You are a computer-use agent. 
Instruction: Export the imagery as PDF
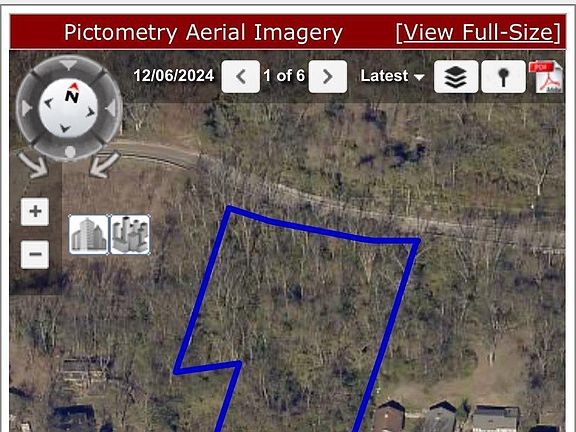[x=546, y=77]
